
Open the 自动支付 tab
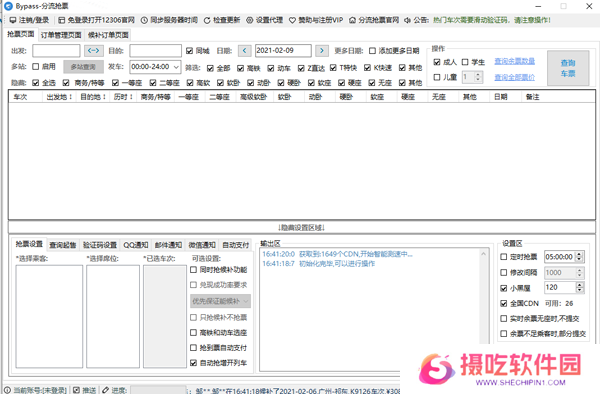pyautogui.click(x=235, y=245)
